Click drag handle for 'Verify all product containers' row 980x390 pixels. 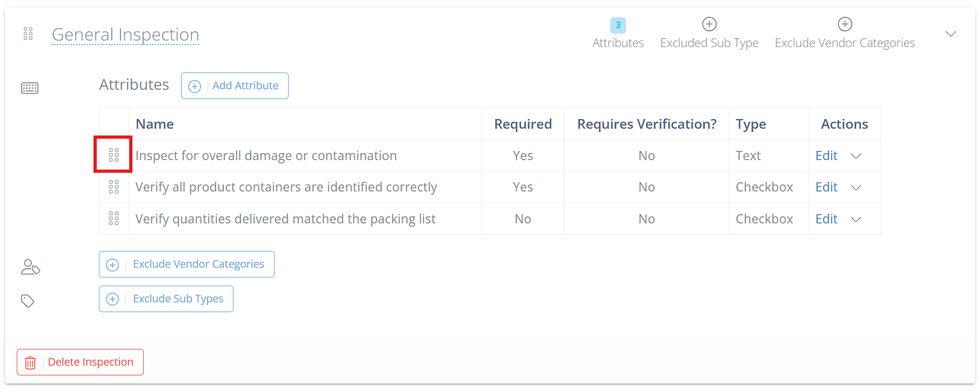pyautogui.click(x=114, y=187)
